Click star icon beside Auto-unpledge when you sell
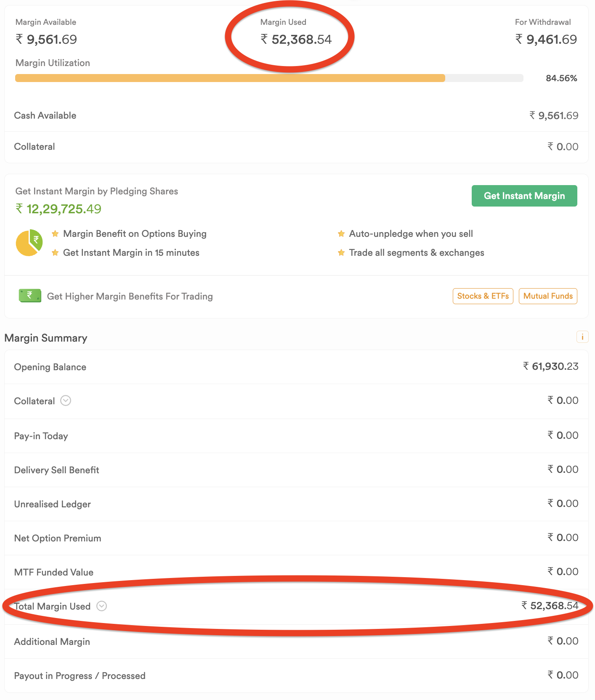 coord(341,234)
